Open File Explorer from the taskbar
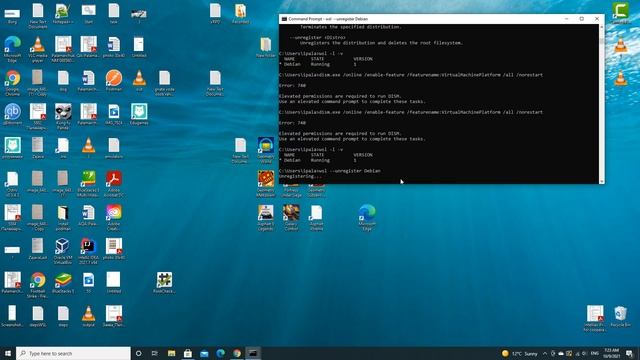Image resolution: width=640 pixels, height=360 pixels. click(x=171, y=353)
